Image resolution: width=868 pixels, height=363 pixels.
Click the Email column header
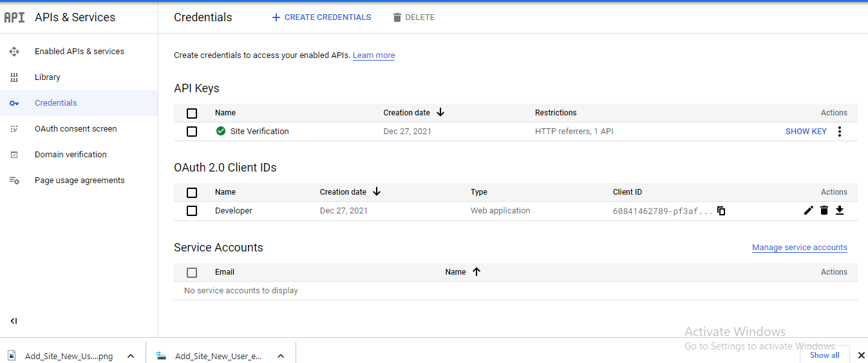(x=225, y=272)
